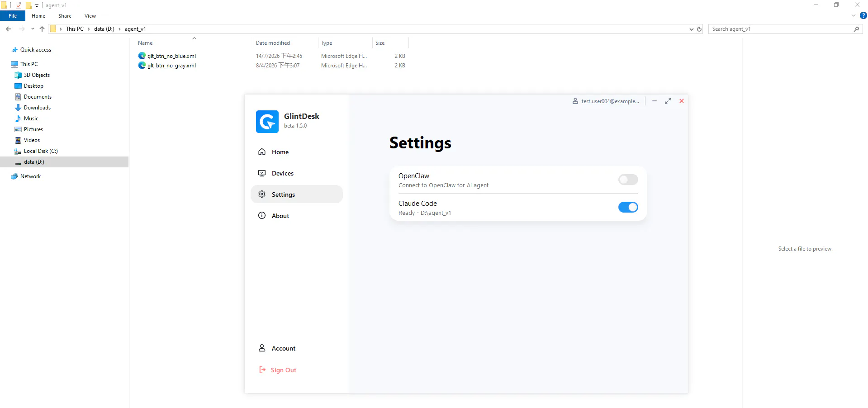868x408 pixels.
Task: Click the user profile icon in GlintDesk header
Action: tap(575, 101)
